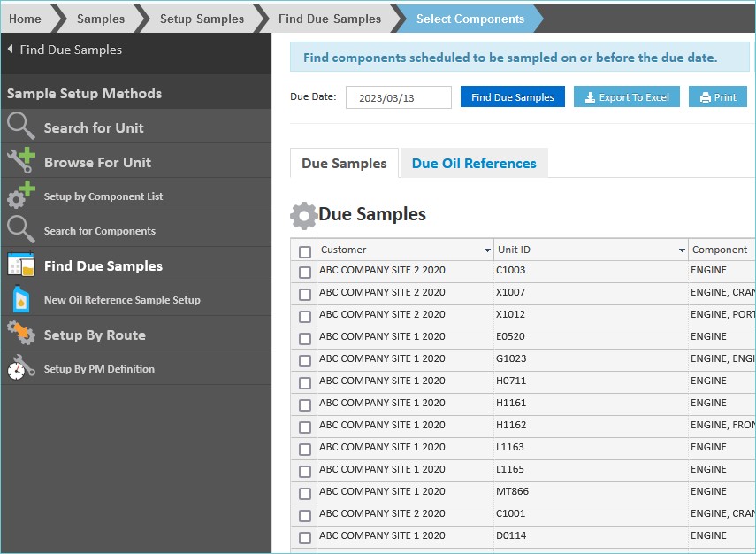
Task: Open the Customer column filter dropdown
Action: click(x=487, y=251)
